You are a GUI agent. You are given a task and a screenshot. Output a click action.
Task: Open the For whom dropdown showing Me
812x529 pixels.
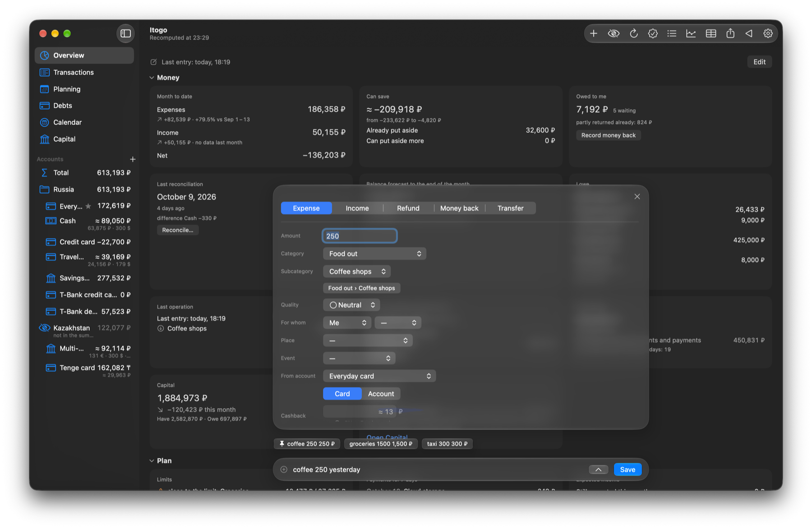click(x=347, y=323)
